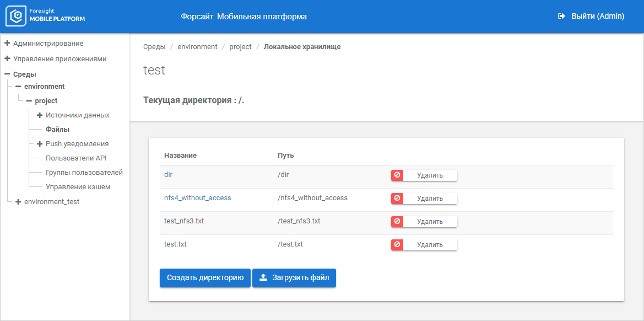Open the dir directory link
This screenshot has width=644, height=321.
(x=169, y=175)
